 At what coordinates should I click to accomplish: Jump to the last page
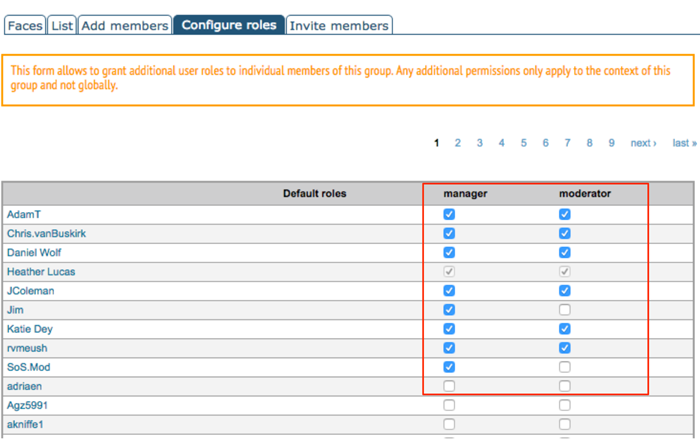(x=684, y=143)
